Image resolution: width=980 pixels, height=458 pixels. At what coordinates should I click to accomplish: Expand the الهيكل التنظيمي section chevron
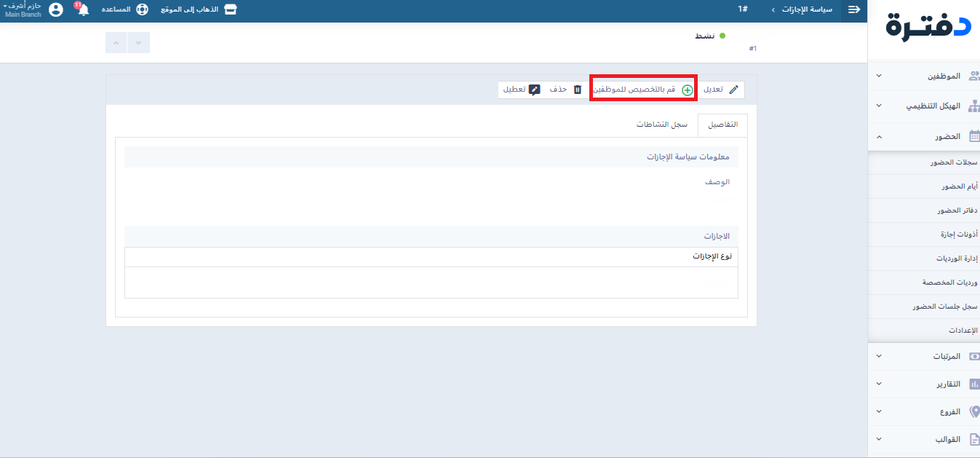879,106
